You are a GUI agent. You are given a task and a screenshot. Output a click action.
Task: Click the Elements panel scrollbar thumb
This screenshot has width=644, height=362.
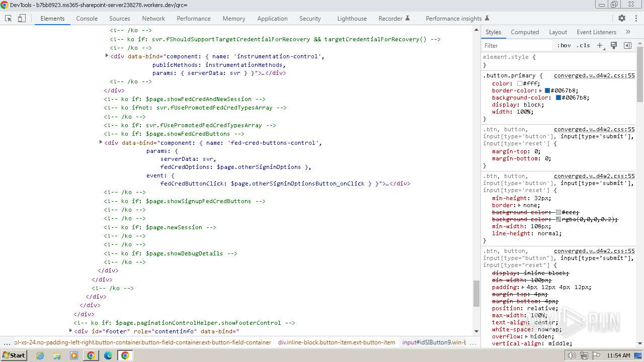tap(476, 294)
